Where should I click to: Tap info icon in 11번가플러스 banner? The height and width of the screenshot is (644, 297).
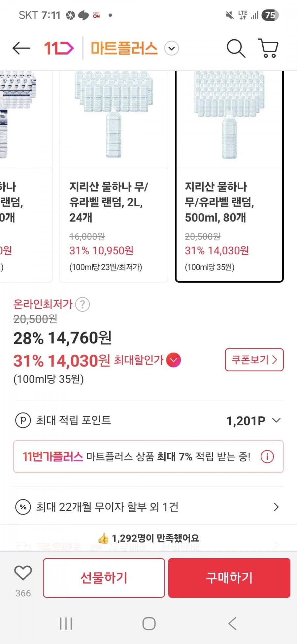tap(267, 457)
